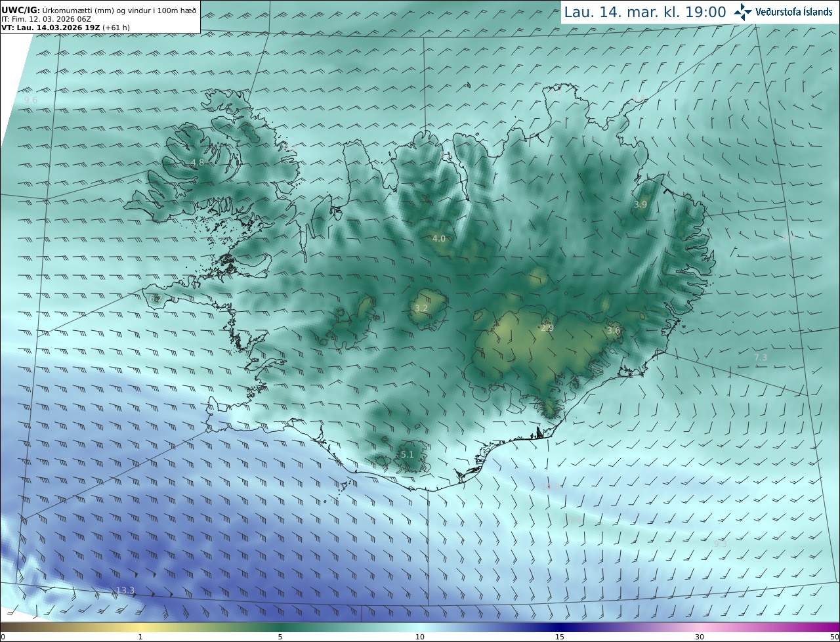Select the 'IT: Fim. 12. 03. 2026 06Z' line
The image size is (840, 642).
tap(46, 19)
